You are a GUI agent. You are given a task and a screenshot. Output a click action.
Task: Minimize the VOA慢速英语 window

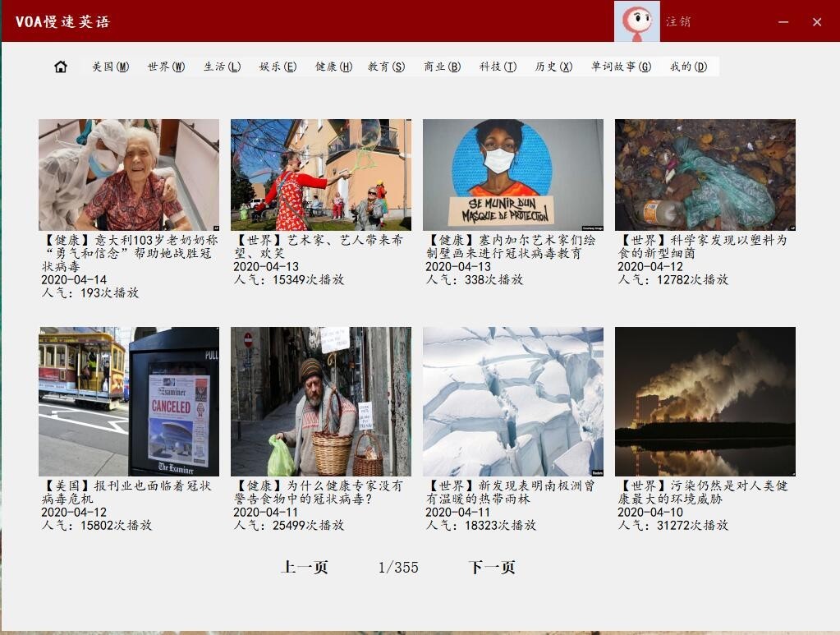783,22
